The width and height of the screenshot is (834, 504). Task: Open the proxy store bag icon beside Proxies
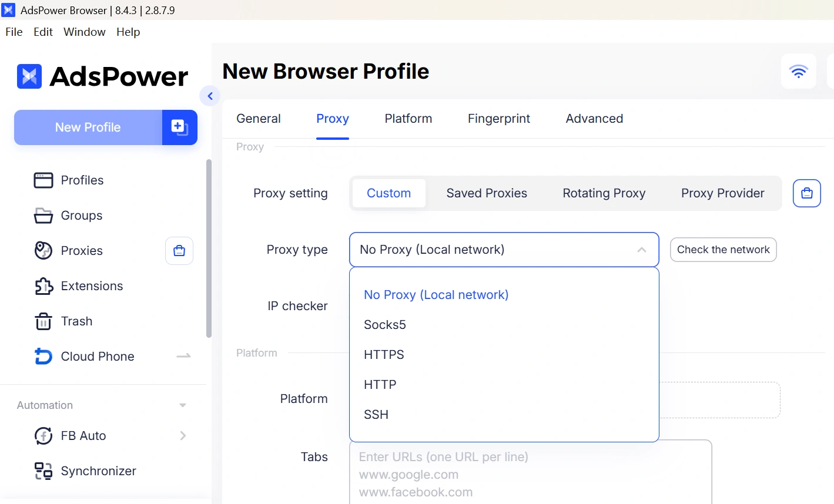[x=179, y=251]
